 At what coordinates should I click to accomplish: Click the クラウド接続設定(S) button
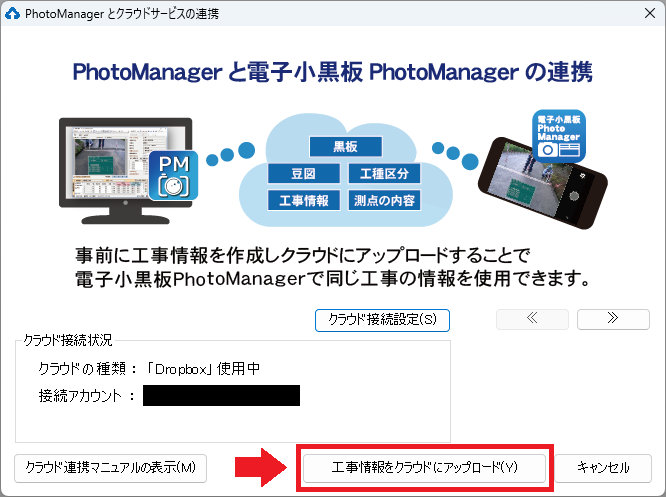382,320
